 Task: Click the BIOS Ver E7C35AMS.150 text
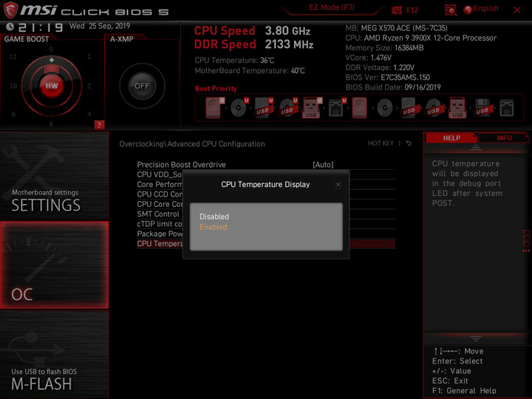(x=387, y=78)
